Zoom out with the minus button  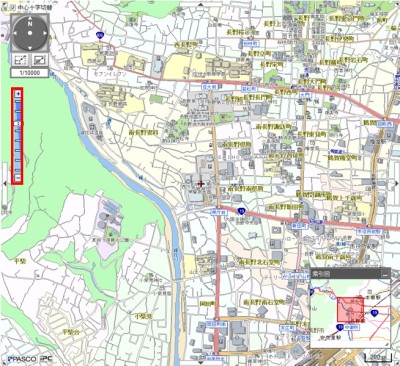[18, 178]
